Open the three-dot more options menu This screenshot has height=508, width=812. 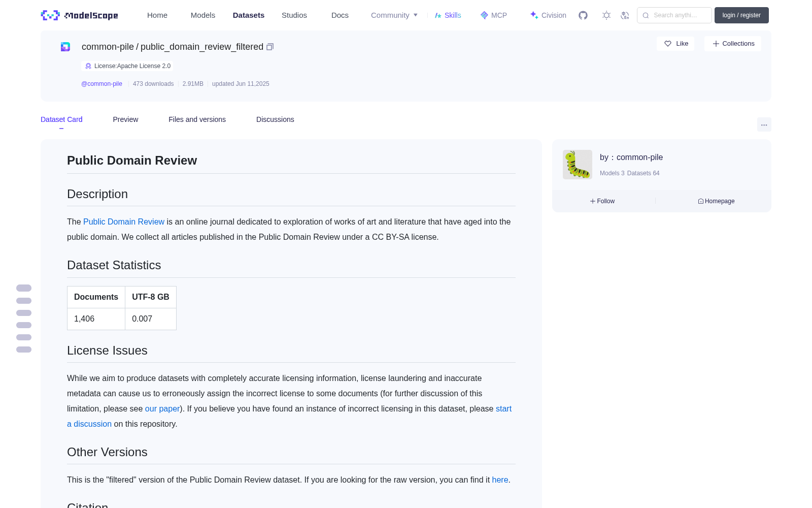764,124
